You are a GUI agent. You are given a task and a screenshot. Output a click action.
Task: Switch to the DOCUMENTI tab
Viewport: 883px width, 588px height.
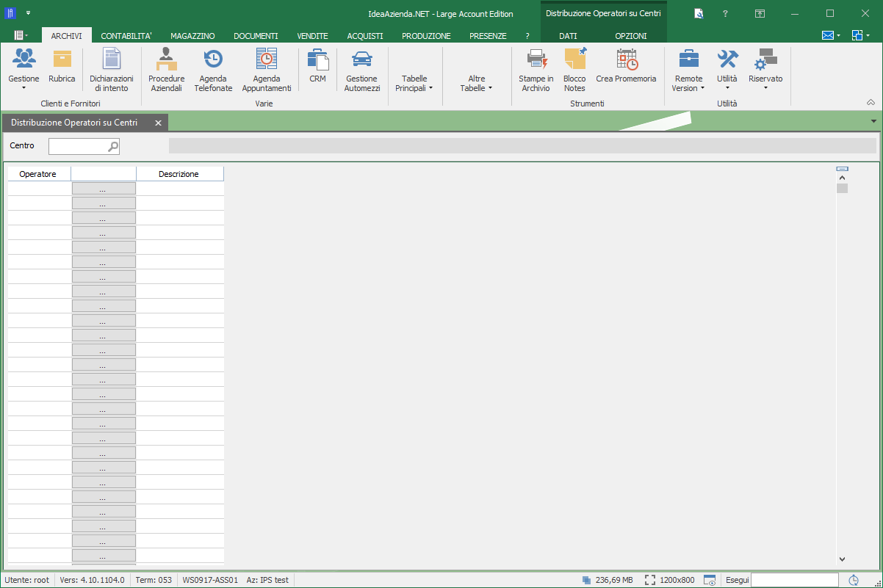(256, 35)
